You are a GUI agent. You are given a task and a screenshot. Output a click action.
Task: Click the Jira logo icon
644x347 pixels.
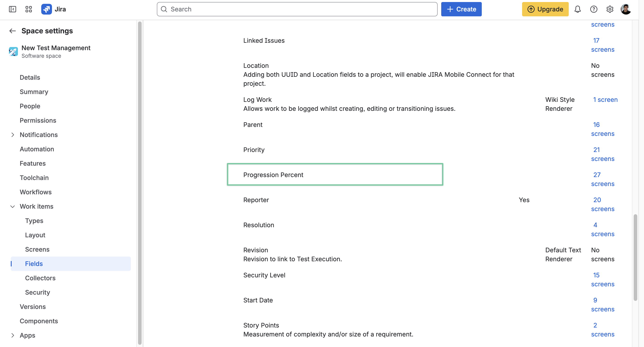[x=47, y=9]
